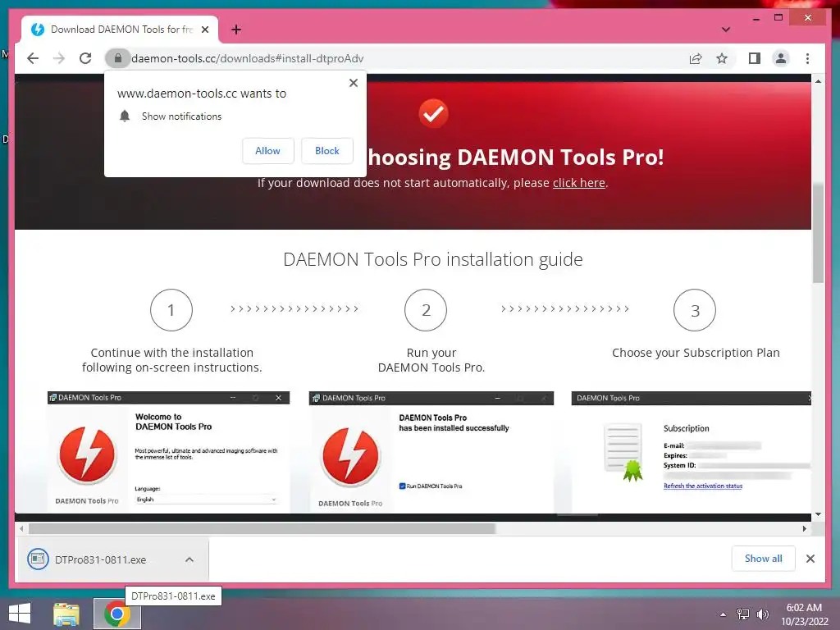Open the downloaded DTPro831-0811.exe file
Viewport: 840px width, 630px height.
(x=100, y=559)
